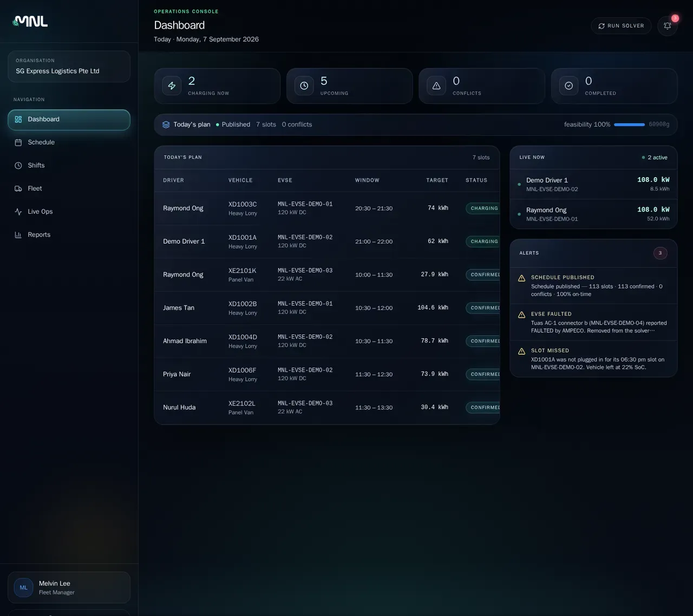The image size is (693, 616).
Task: Click the WINDOW column header
Action: tap(367, 180)
